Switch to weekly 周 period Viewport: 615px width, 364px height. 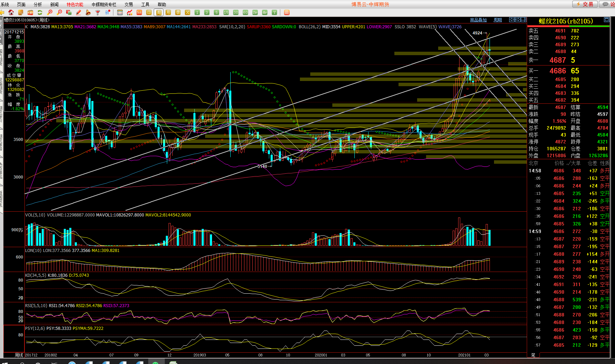click(159, 12)
